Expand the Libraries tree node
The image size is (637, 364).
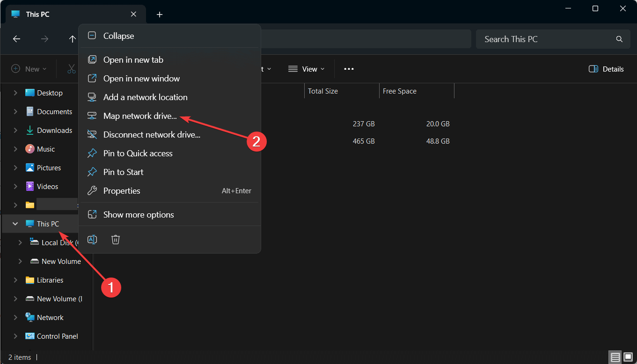tap(15, 280)
